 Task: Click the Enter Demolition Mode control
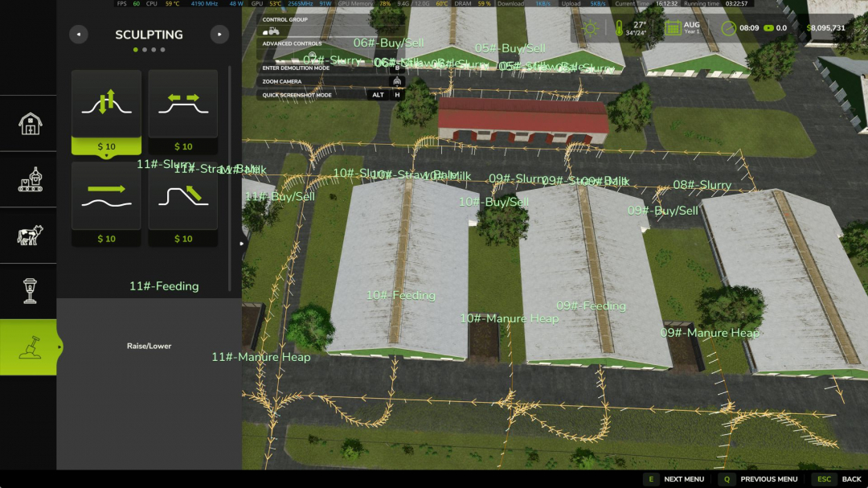(x=331, y=68)
